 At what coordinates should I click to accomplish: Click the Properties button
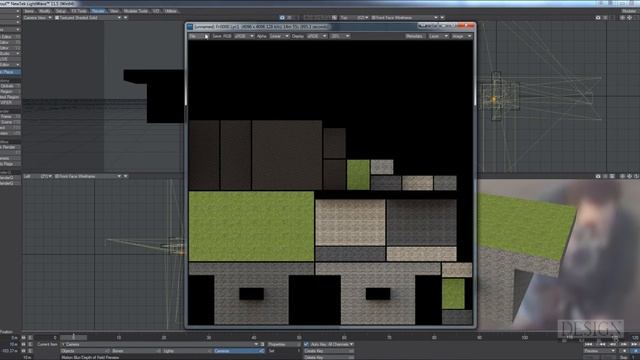coord(284,344)
